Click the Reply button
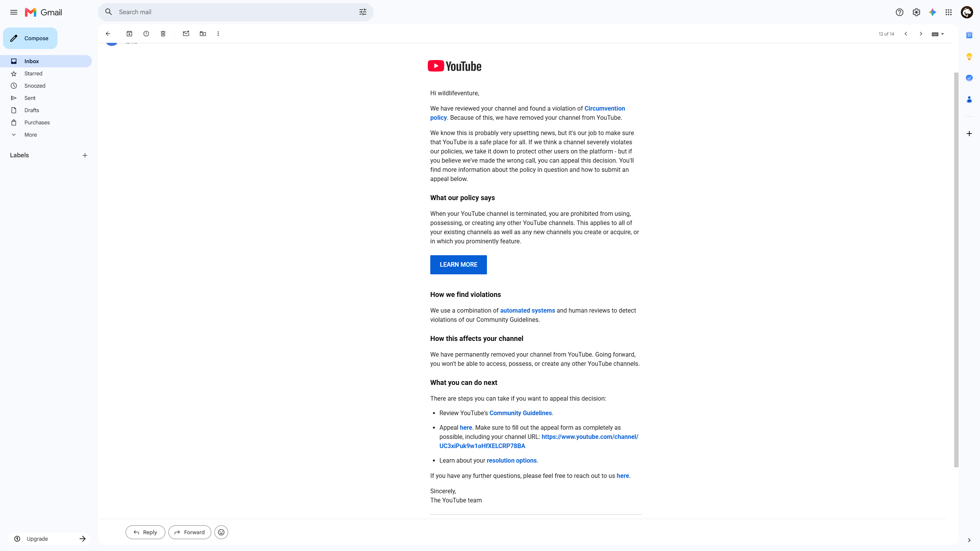The image size is (980, 551). pyautogui.click(x=145, y=532)
